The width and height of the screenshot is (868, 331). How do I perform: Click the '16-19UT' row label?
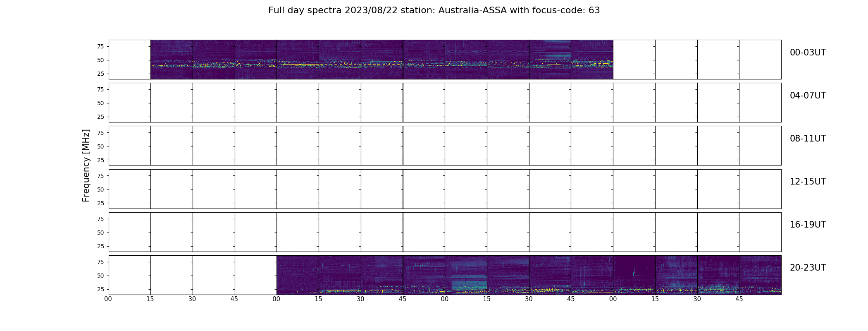click(808, 225)
